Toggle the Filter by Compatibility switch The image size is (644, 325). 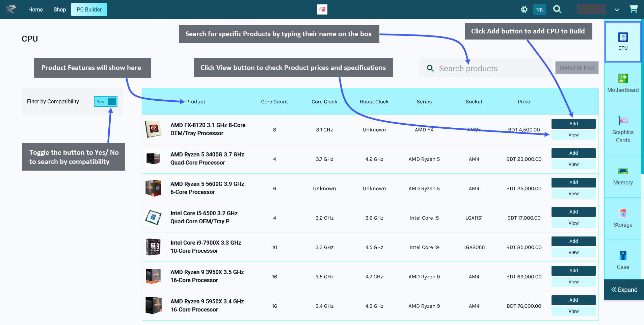[106, 101]
